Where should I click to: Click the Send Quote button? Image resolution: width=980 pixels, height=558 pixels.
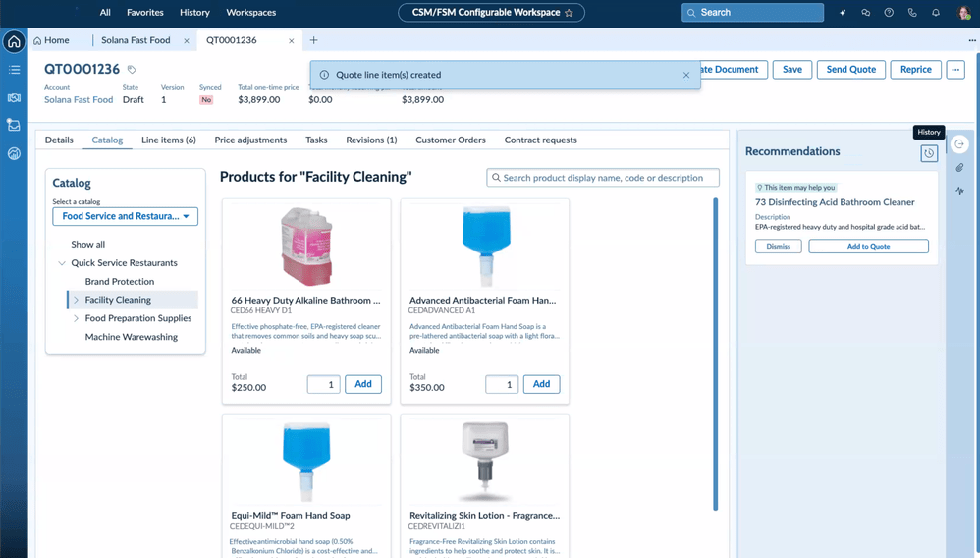tap(850, 70)
